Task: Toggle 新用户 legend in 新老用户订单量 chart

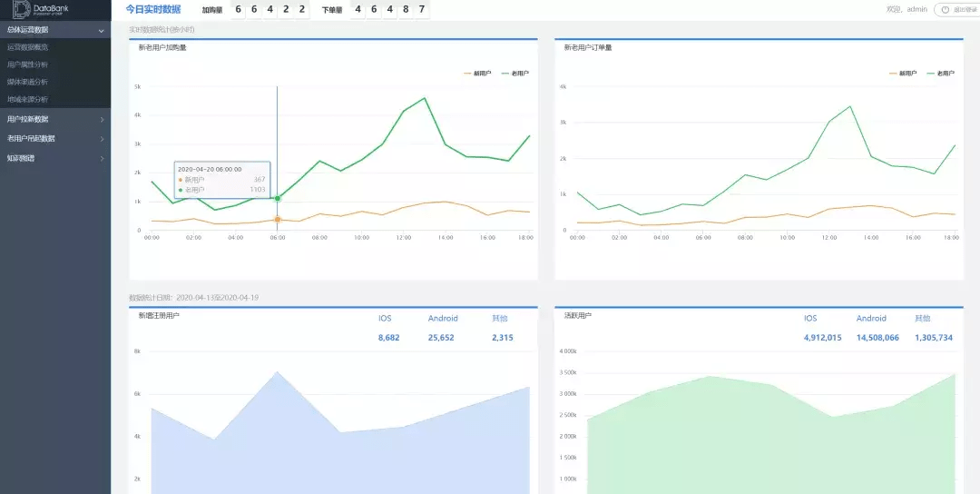Action: pyautogui.click(x=903, y=73)
